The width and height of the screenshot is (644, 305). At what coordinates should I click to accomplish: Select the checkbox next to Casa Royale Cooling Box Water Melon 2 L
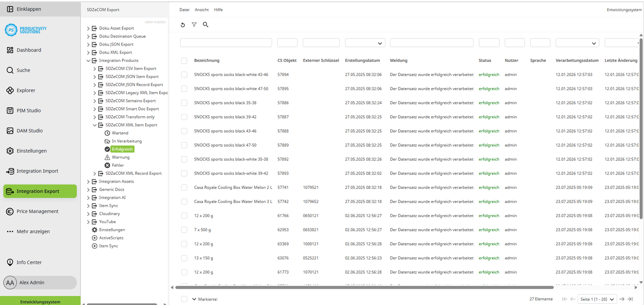point(184,187)
